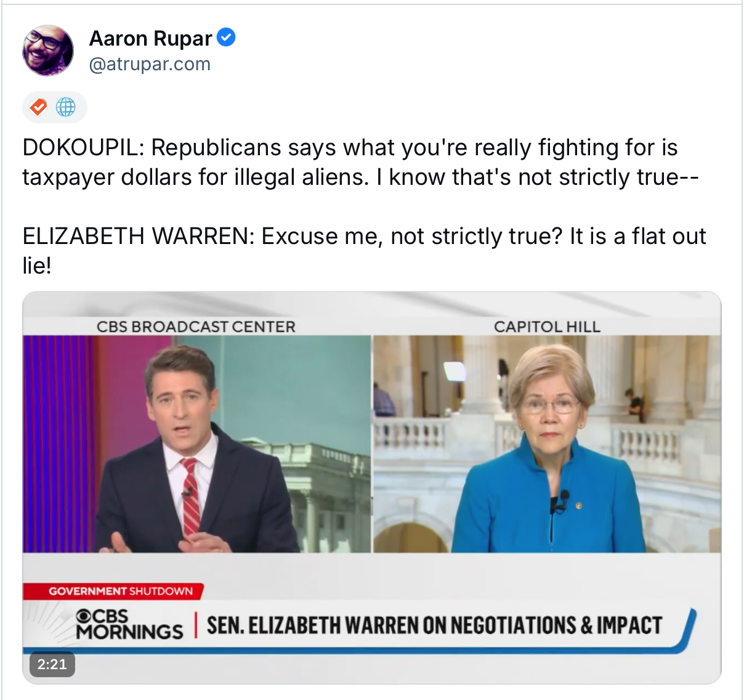Click the SEN. ELIZABETH WARREN ON NEGOTIATIONS headline

click(434, 625)
